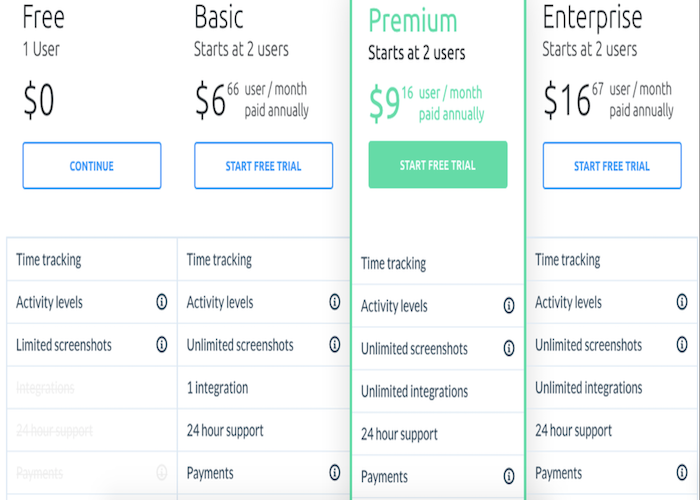Viewport: 700px width, 500px height.
Task: View info for Premium Unlimited screenshots
Action: tap(509, 348)
